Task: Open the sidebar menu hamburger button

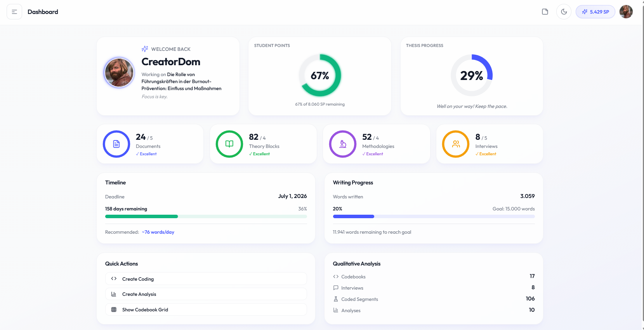Action: pos(14,12)
